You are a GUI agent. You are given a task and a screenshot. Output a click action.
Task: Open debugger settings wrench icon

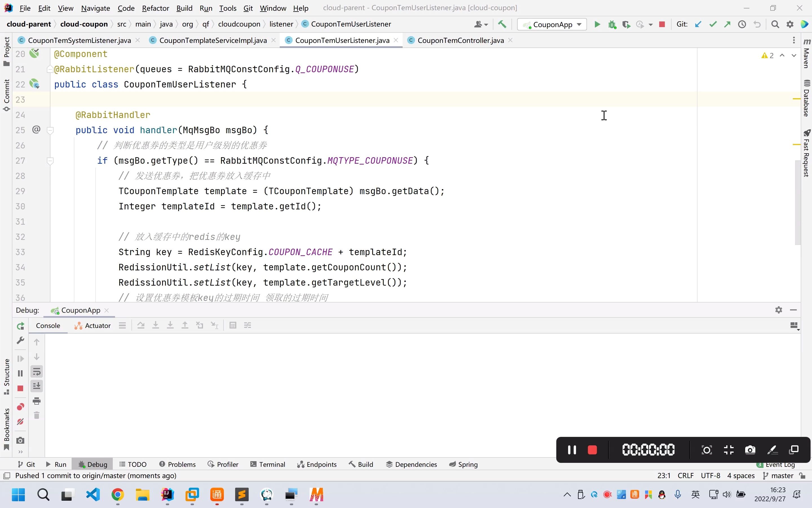click(21, 340)
